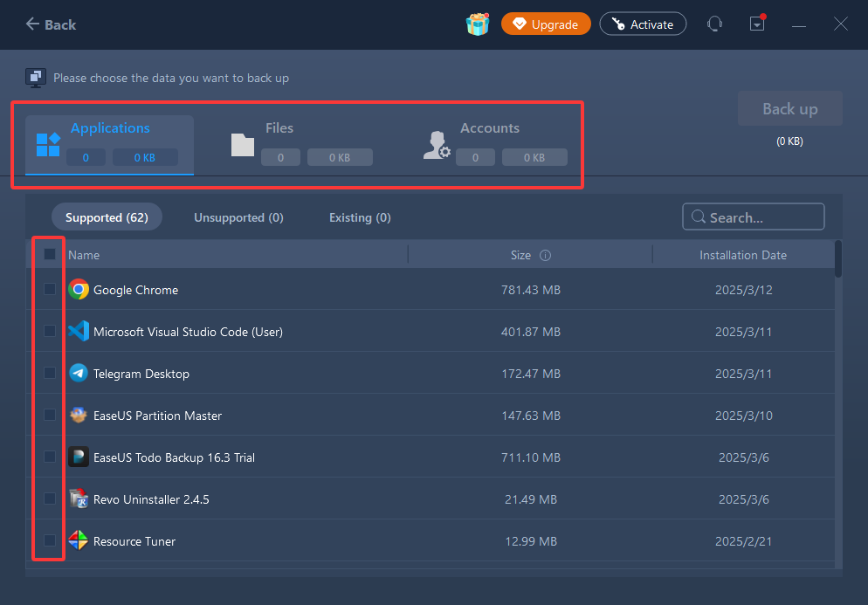Screen dimensions: 868x605
Task: Click the Files folder icon
Action: click(243, 145)
